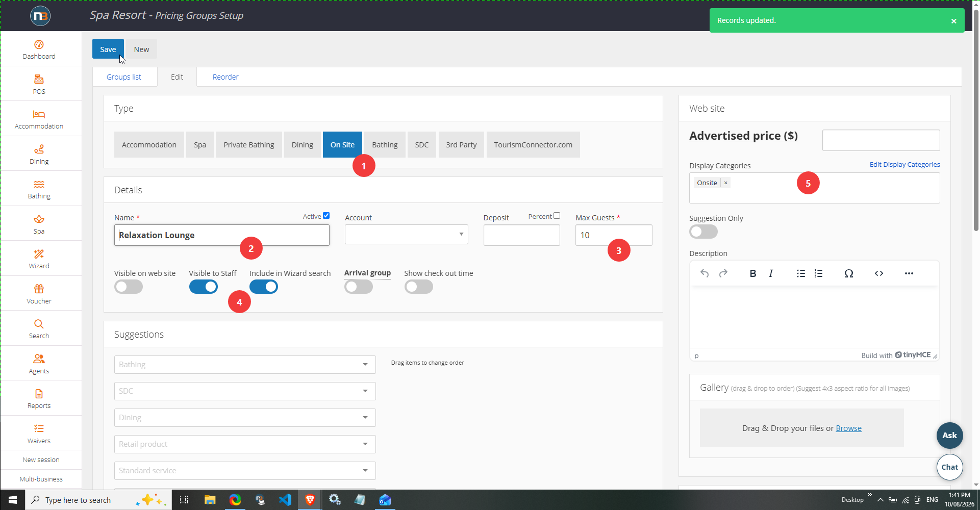Image resolution: width=980 pixels, height=510 pixels.
Task: Enable Suggestion Only toggle
Action: [x=703, y=232]
